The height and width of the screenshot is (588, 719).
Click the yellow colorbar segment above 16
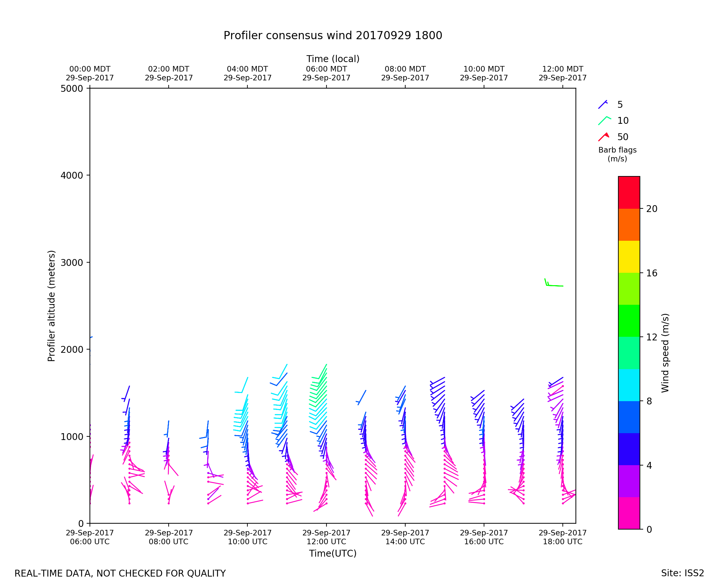point(629,256)
